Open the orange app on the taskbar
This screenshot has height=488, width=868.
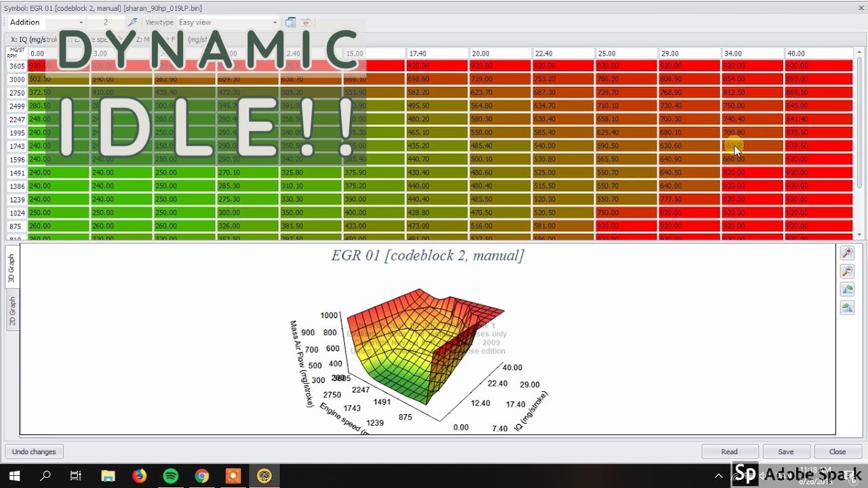click(233, 476)
